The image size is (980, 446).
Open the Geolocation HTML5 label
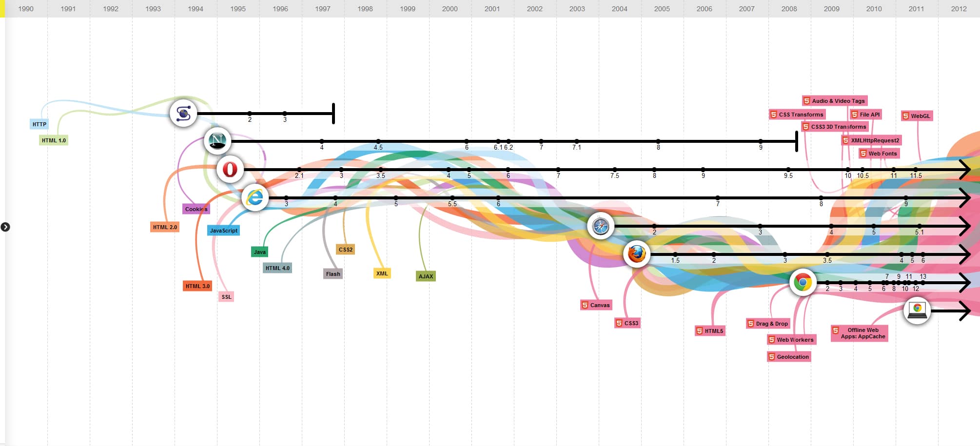[x=789, y=356]
